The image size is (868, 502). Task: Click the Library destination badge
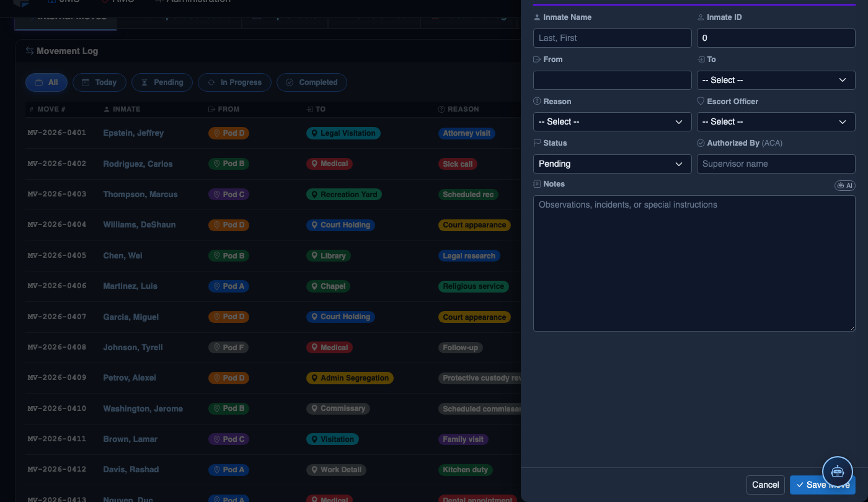tap(329, 255)
